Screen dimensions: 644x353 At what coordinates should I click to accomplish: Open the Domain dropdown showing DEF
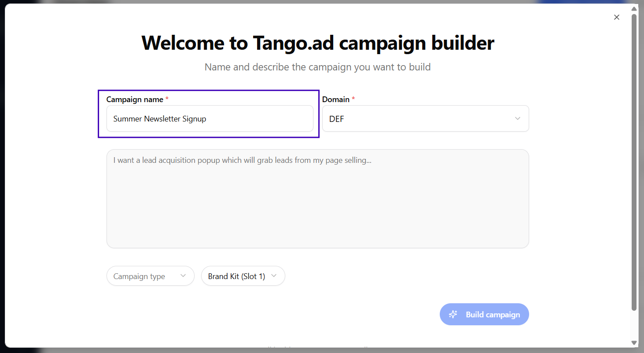tap(425, 118)
